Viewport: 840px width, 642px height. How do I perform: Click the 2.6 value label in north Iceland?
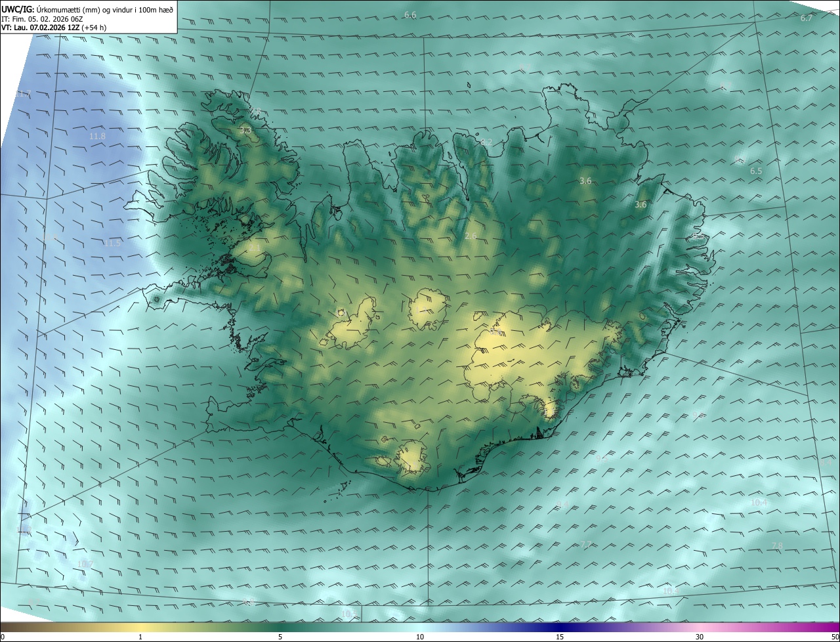tap(471, 236)
